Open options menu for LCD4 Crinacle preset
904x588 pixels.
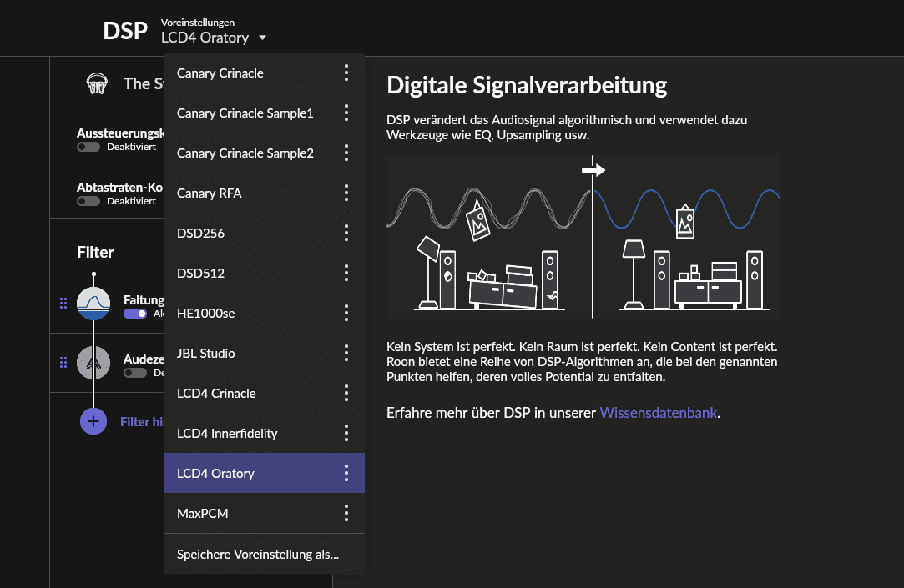click(346, 394)
